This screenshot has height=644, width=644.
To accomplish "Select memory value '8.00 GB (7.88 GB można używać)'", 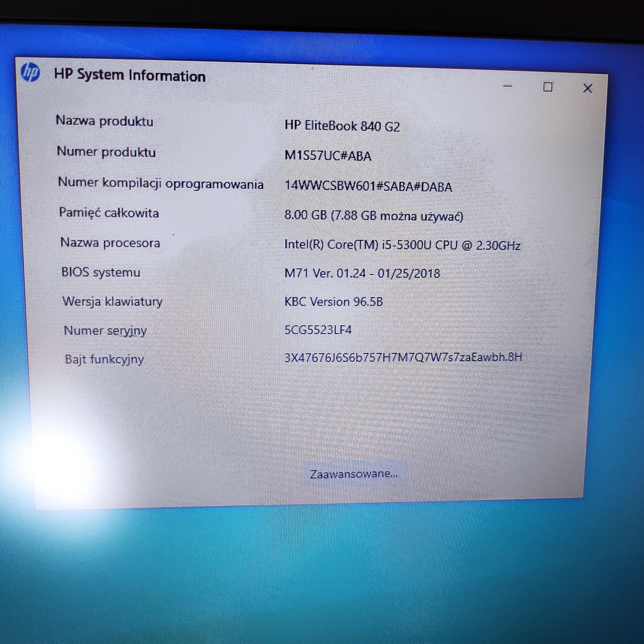I will (374, 216).
